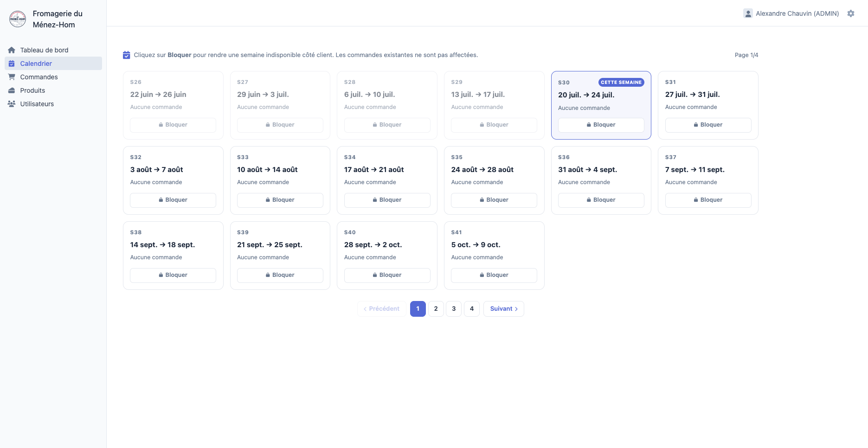The image size is (868, 448).
Task: Click the Tableau de bord home icon
Action: [12, 50]
